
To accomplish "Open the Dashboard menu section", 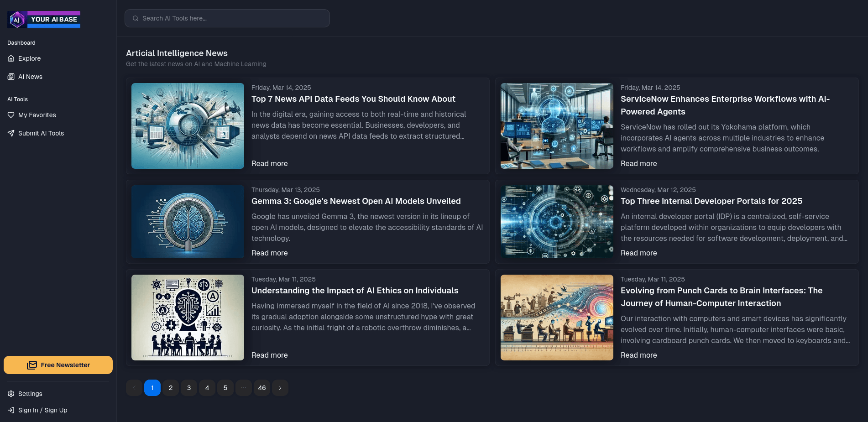I will (x=21, y=42).
